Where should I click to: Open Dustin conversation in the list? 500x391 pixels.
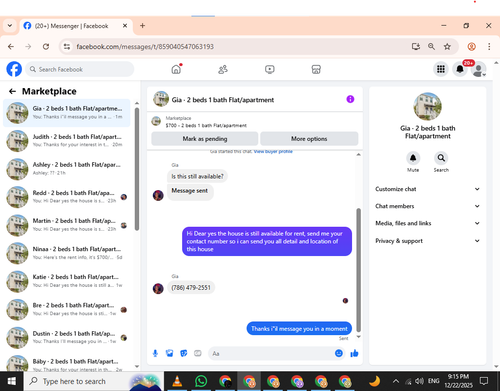click(x=66, y=337)
